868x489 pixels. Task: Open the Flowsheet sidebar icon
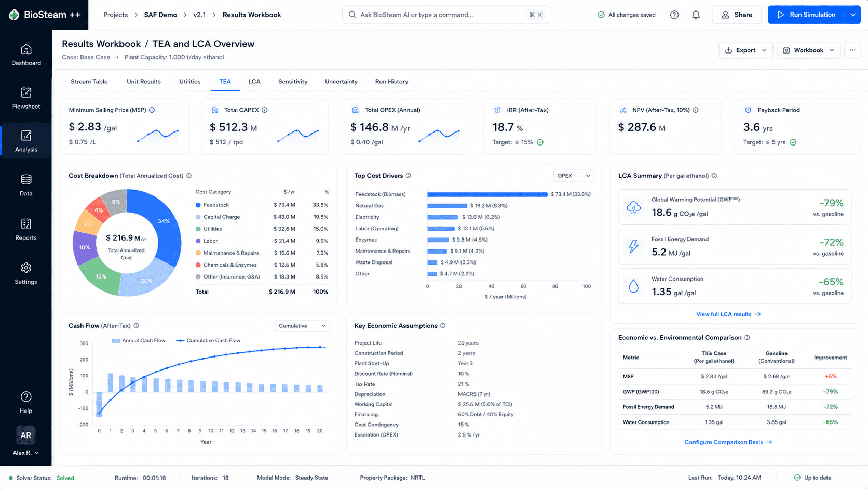coord(26,92)
